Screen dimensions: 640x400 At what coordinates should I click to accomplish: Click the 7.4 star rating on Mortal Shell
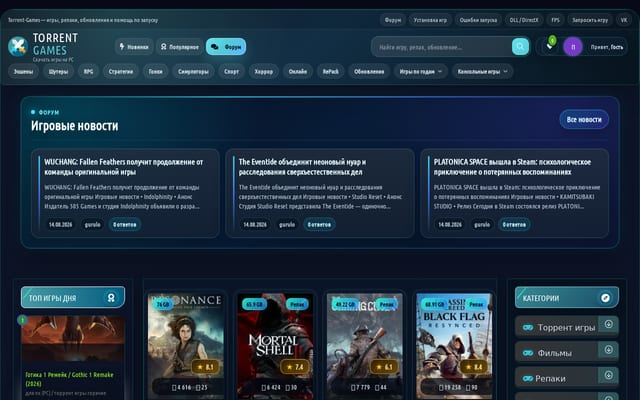pos(295,367)
